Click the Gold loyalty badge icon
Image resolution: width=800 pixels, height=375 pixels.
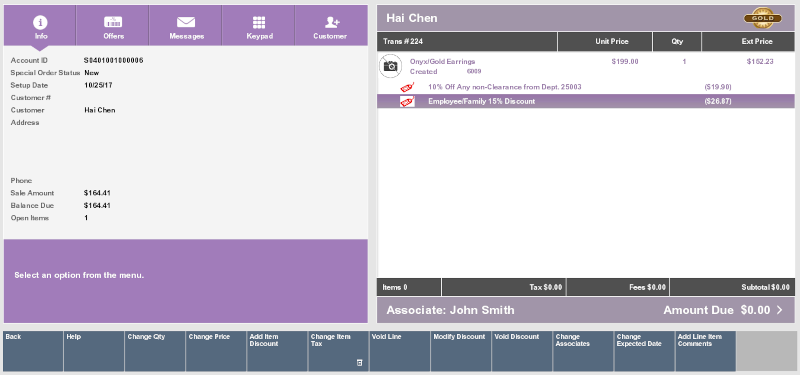763,18
